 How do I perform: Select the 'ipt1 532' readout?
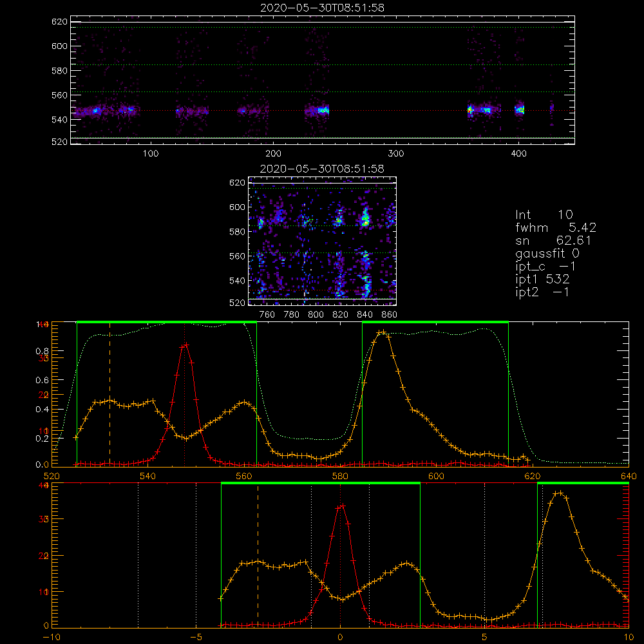point(542,279)
